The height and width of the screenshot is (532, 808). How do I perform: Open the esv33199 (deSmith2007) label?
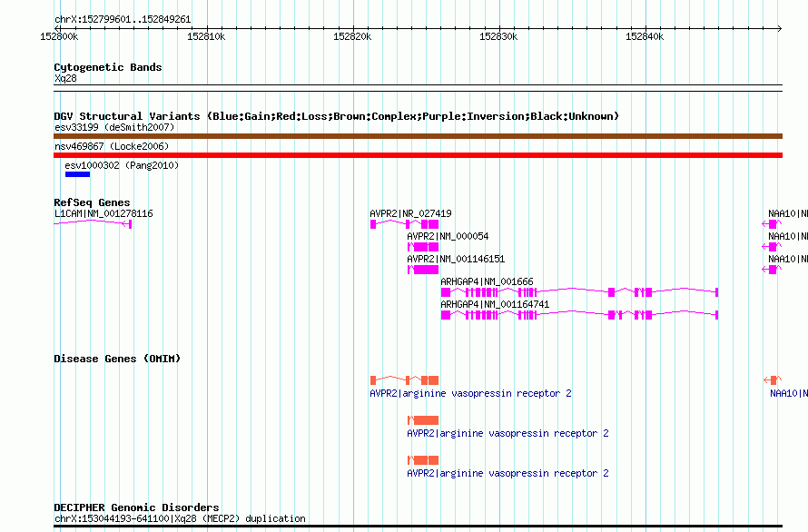tap(114, 127)
